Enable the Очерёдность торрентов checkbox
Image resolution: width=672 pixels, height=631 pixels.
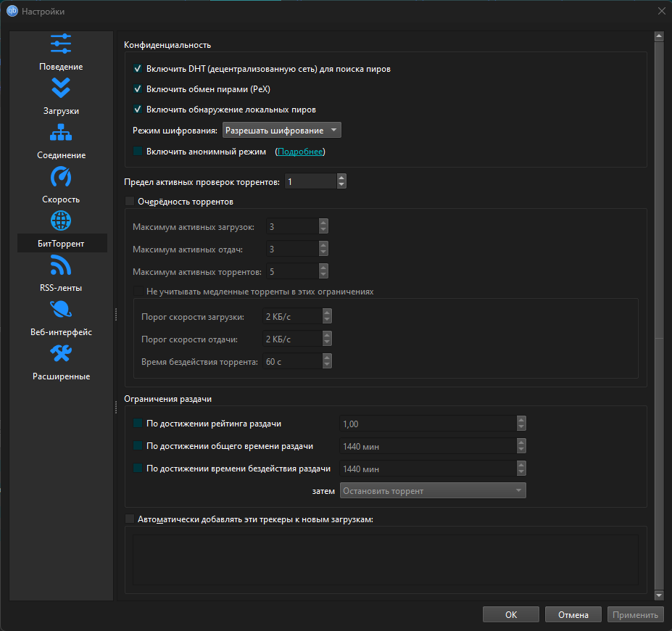coord(129,201)
